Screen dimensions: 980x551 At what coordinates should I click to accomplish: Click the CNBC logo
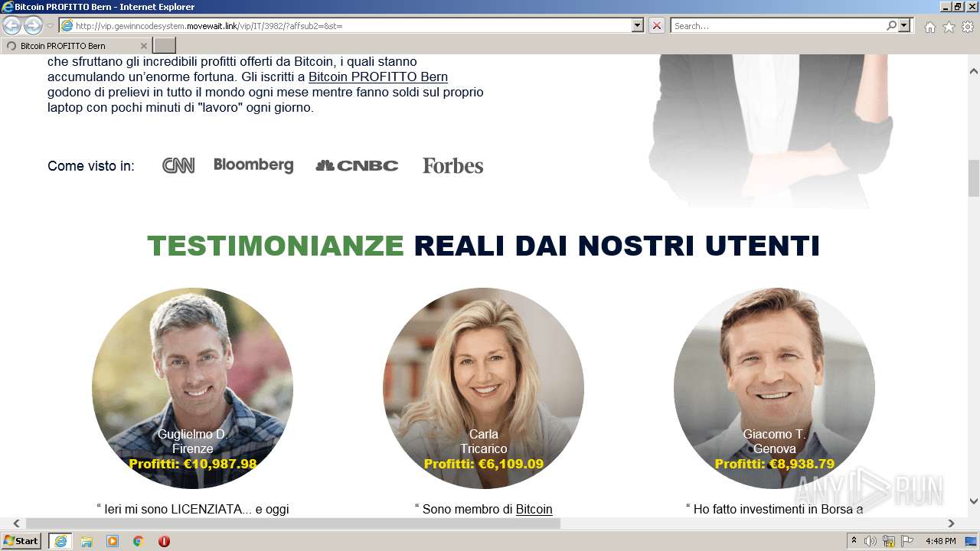357,165
